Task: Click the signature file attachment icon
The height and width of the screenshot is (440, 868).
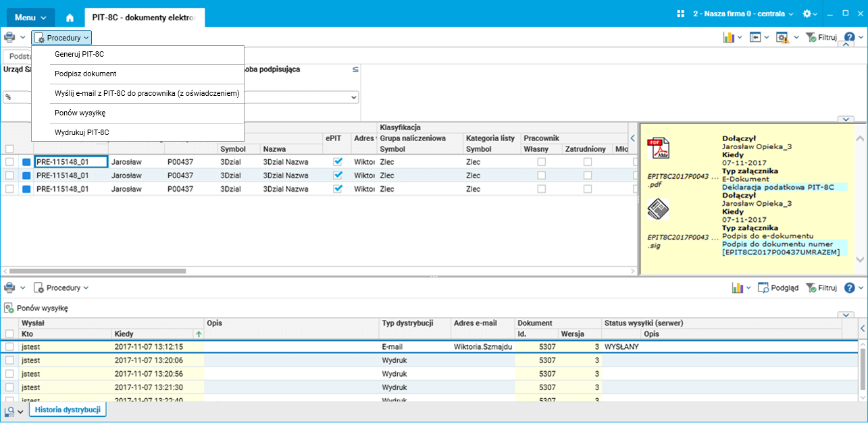Action: point(658,209)
